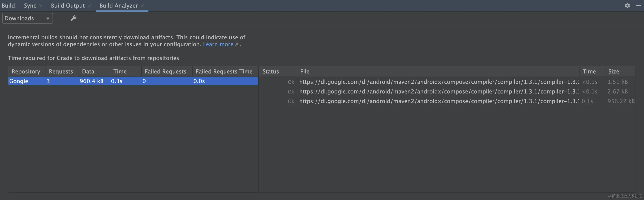Sort by Failed Requests Time column
The image size is (644, 200).
coord(224,71)
